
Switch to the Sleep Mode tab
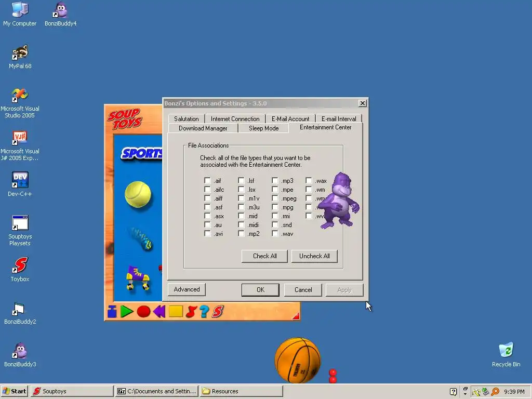pyautogui.click(x=263, y=128)
